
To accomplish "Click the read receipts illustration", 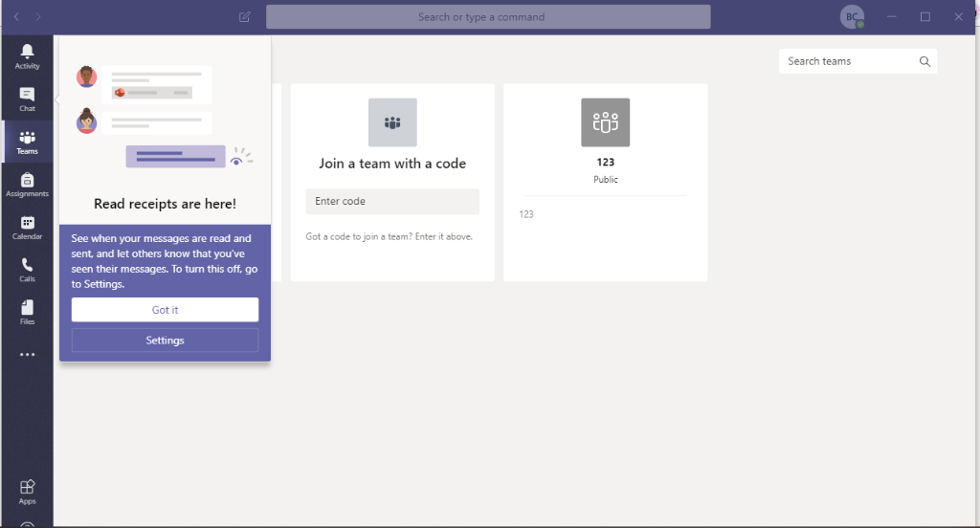I will tap(165, 116).
